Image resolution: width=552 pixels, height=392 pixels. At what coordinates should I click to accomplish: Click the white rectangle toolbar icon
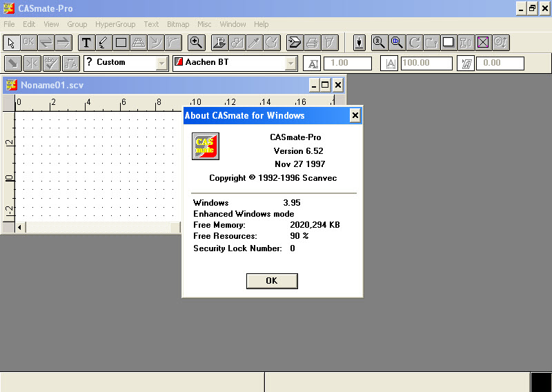pos(448,43)
